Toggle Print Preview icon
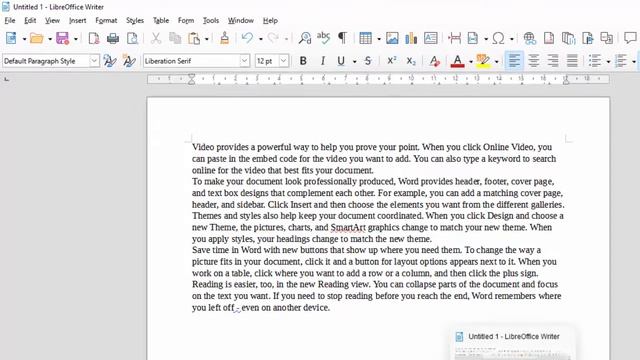The image size is (640, 360). [x=132, y=38]
